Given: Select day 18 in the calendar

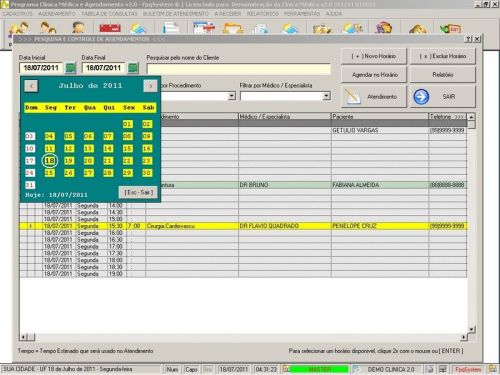Looking at the screenshot, I should [x=50, y=161].
